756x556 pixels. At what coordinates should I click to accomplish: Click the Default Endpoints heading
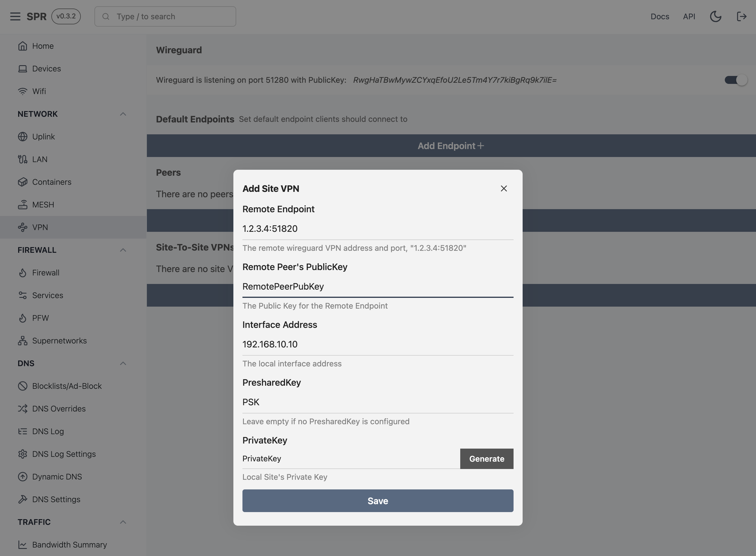tap(195, 119)
